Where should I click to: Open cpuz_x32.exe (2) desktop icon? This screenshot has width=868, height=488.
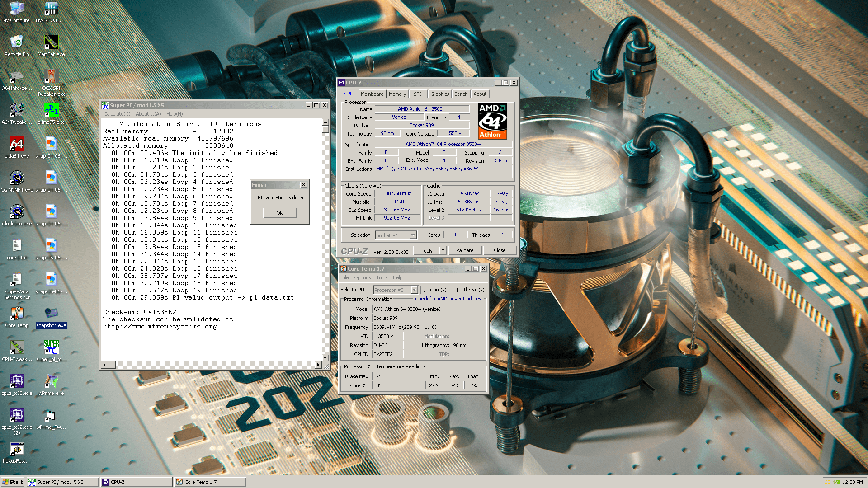point(17,422)
